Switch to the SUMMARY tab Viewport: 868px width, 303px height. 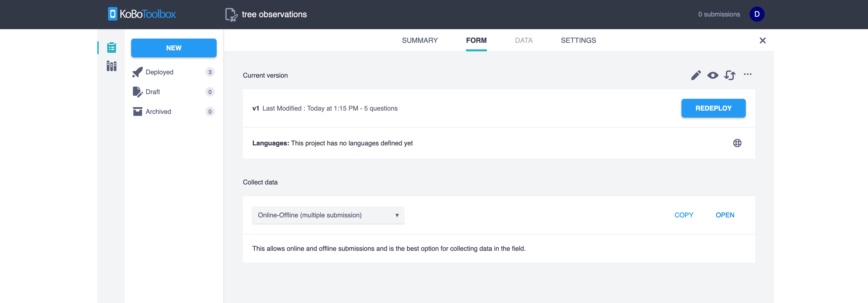pyautogui.click(x=419, y=40)
